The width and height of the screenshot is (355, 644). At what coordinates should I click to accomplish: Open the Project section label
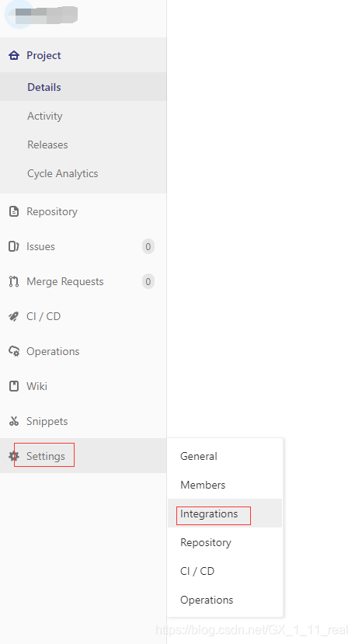44,55
